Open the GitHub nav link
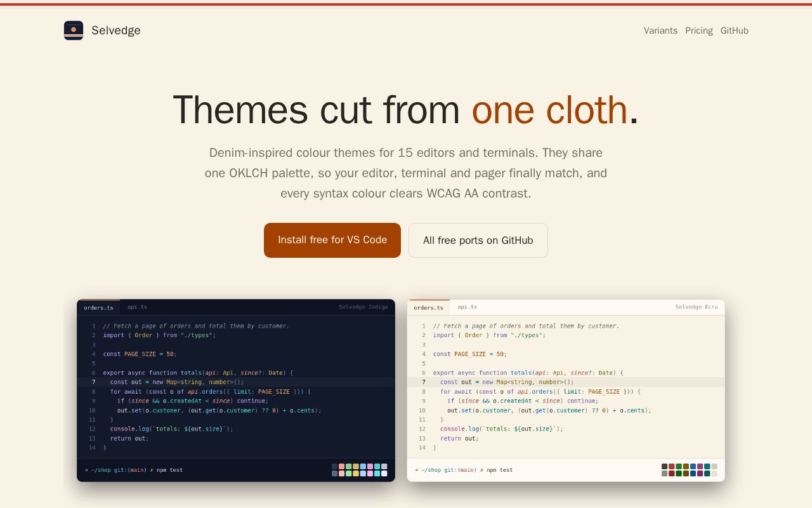This screenshot has height=508, width=812. tap(735, 30)
